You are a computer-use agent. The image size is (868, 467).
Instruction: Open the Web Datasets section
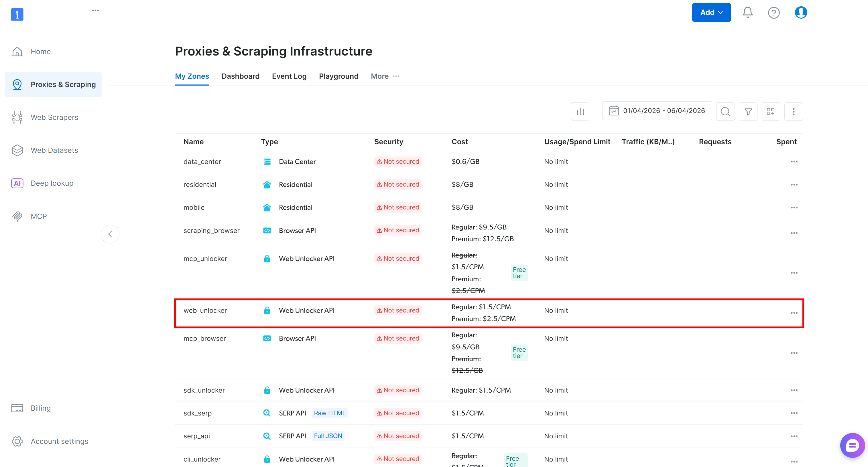pyautogui.click(x=54, y=150)
